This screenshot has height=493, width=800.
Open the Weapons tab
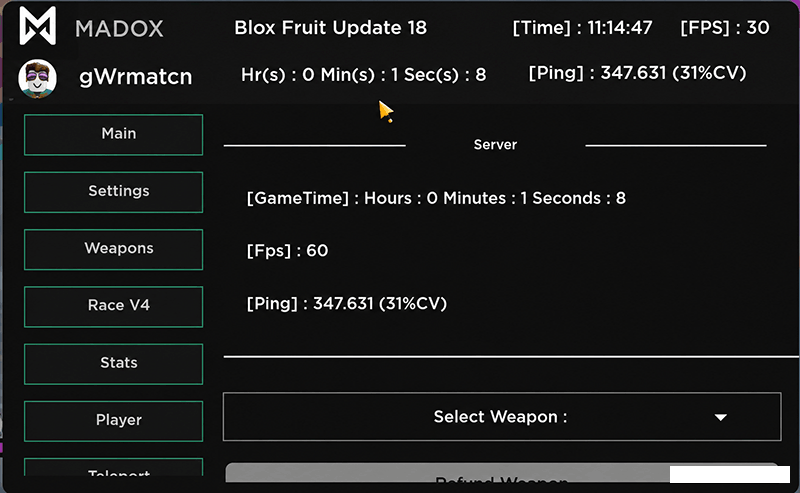tap(113, 249)
